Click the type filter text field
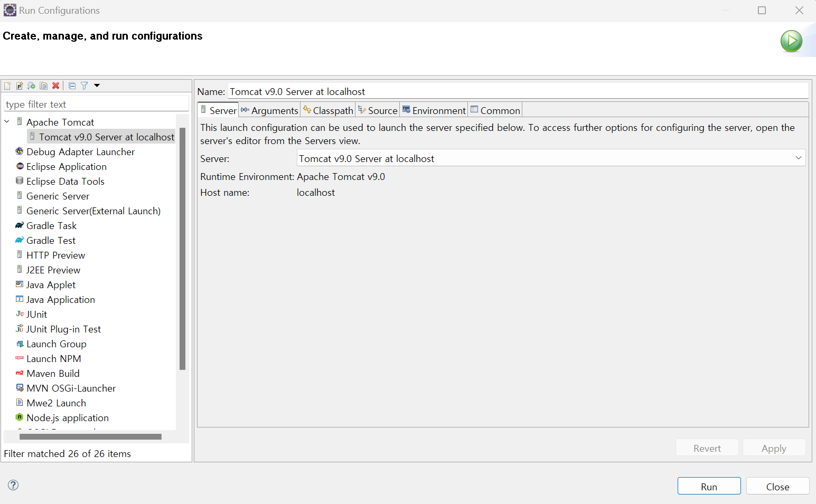The height and width of the screenshot is (504, 816). pyautogui.click(x=96, y=104)
